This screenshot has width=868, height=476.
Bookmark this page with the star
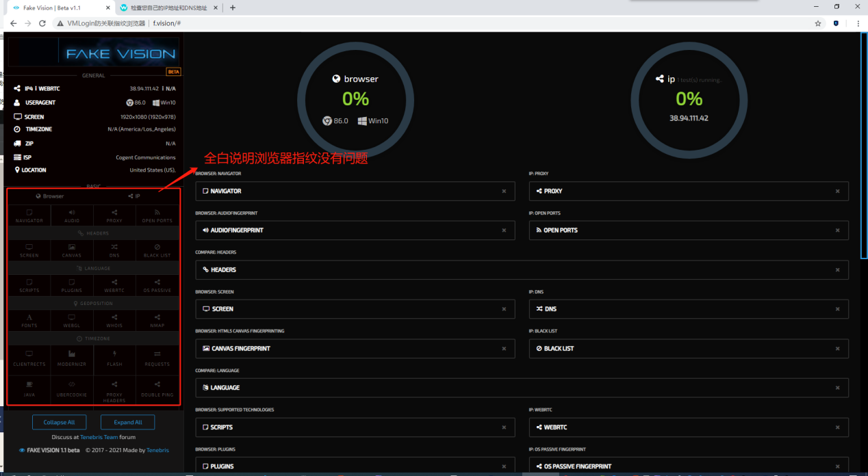[817, 23]
